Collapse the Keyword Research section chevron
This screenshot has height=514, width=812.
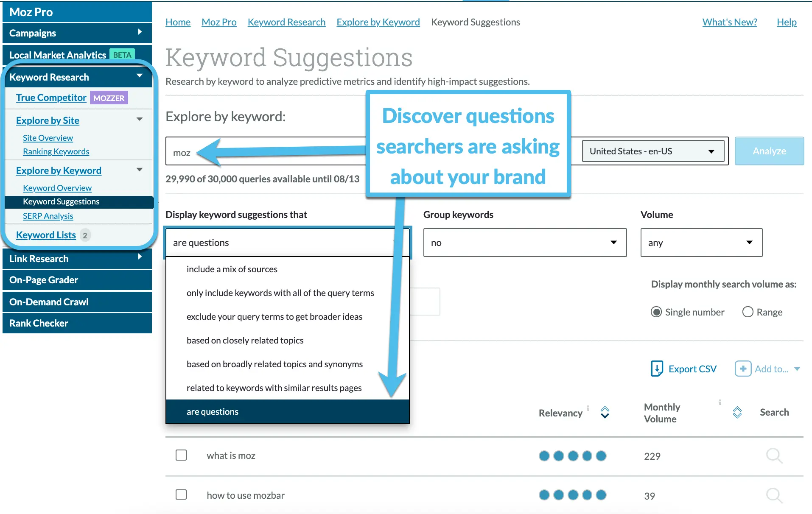[x=139, y=75]
